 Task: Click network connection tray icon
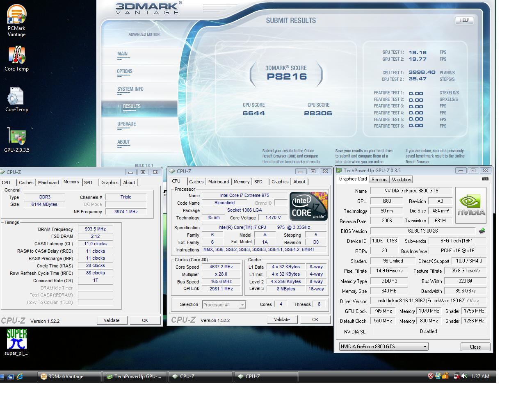[456, 376]
